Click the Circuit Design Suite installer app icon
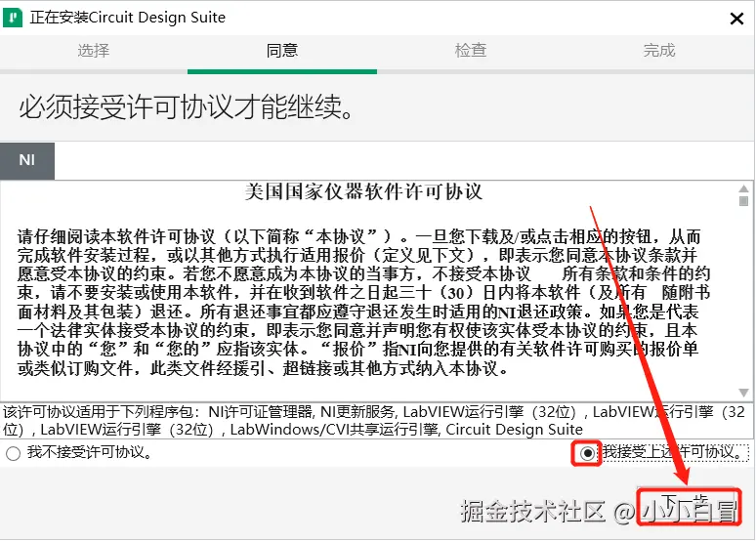 pos(13,18)
